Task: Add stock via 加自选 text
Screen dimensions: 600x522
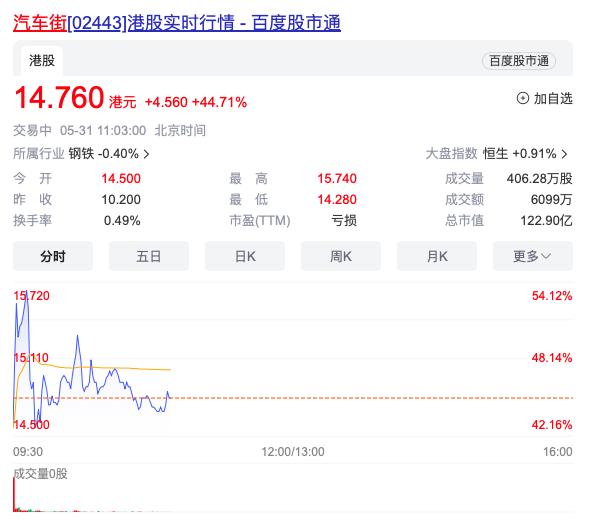Action: pyautogui.click(x=553, y=98)
